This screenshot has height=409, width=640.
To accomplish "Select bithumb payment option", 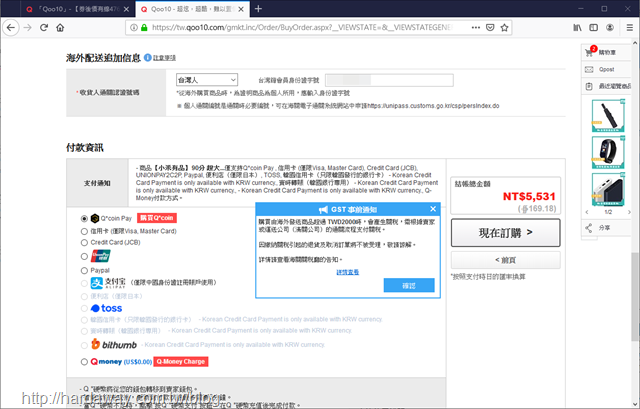I will pos(84,345).
